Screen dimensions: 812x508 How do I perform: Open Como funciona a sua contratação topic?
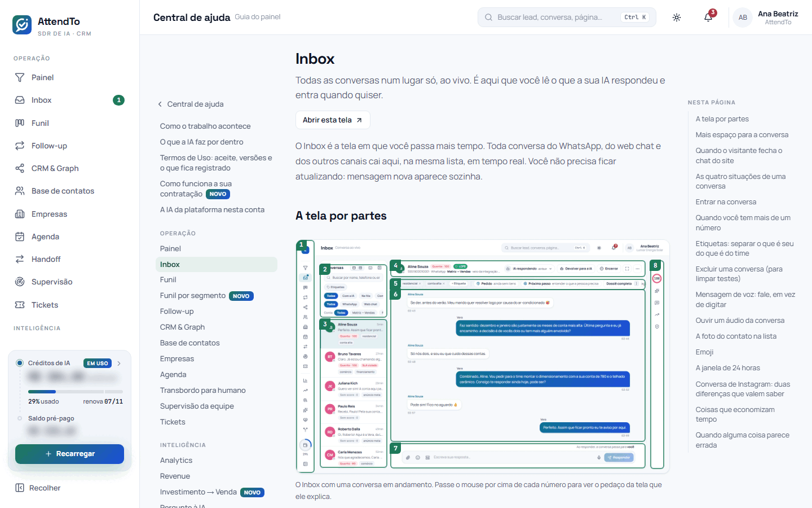(x=195, y=189)
